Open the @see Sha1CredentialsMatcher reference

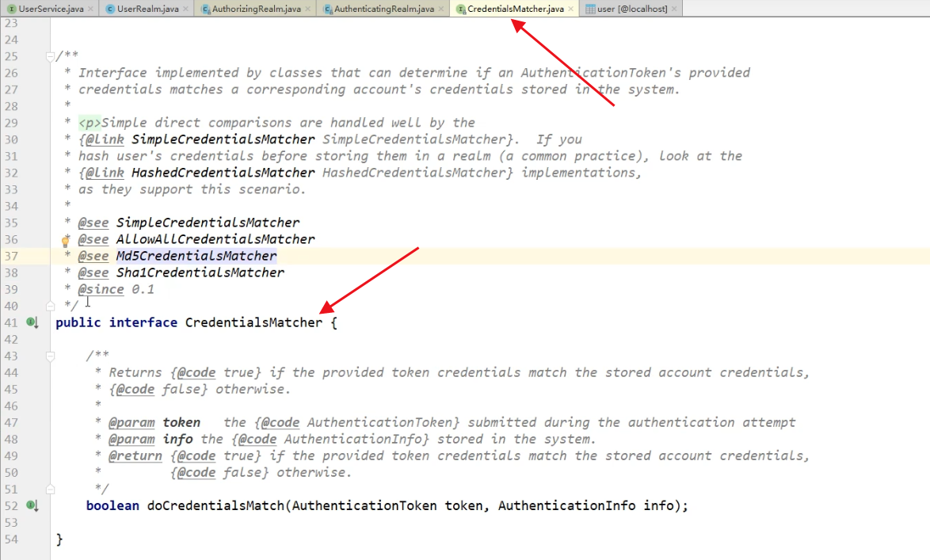(x=200, y=272)
